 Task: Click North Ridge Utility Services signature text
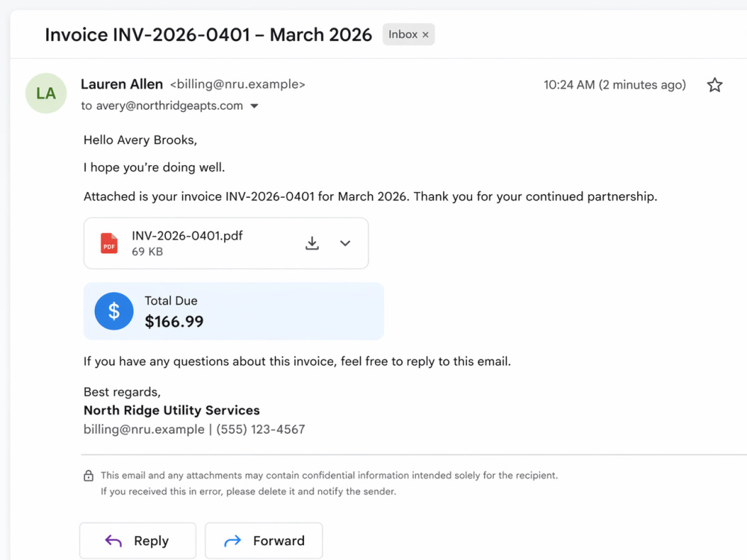click(x=172, y=410)
